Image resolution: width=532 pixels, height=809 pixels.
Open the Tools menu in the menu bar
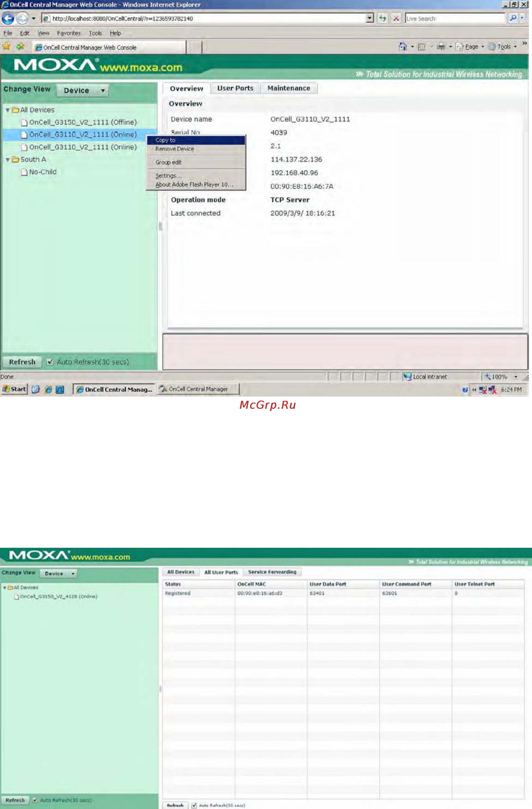[x=95, y=33]
